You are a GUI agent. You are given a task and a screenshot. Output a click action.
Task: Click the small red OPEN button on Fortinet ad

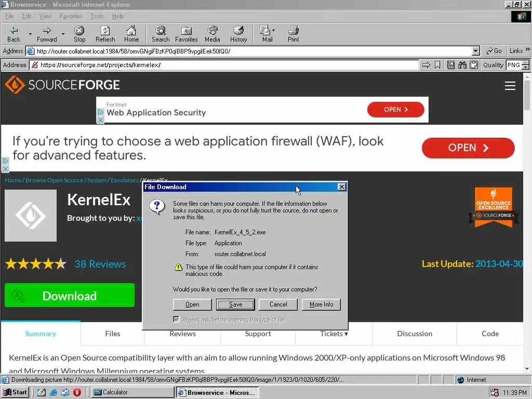(x=395, y=110)
